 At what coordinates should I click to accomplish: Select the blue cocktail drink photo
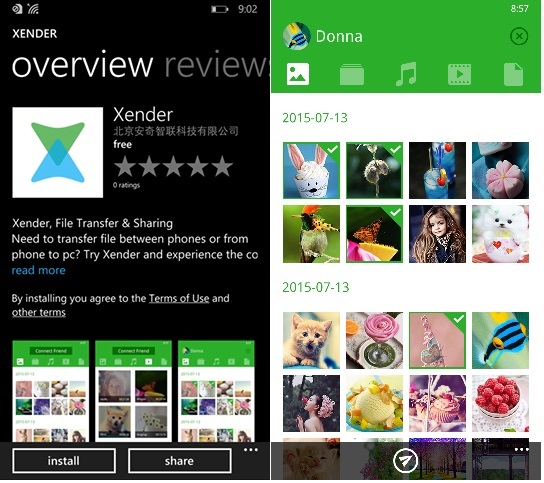437,170
